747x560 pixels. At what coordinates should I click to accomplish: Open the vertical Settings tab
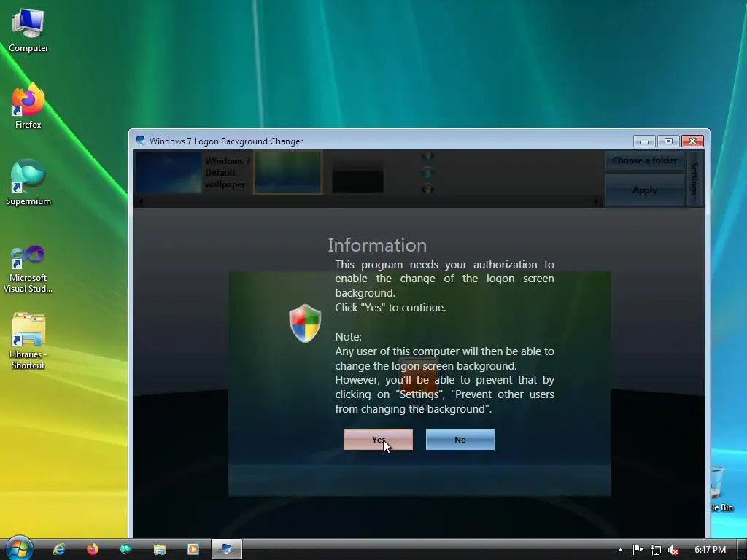(694, 179)
